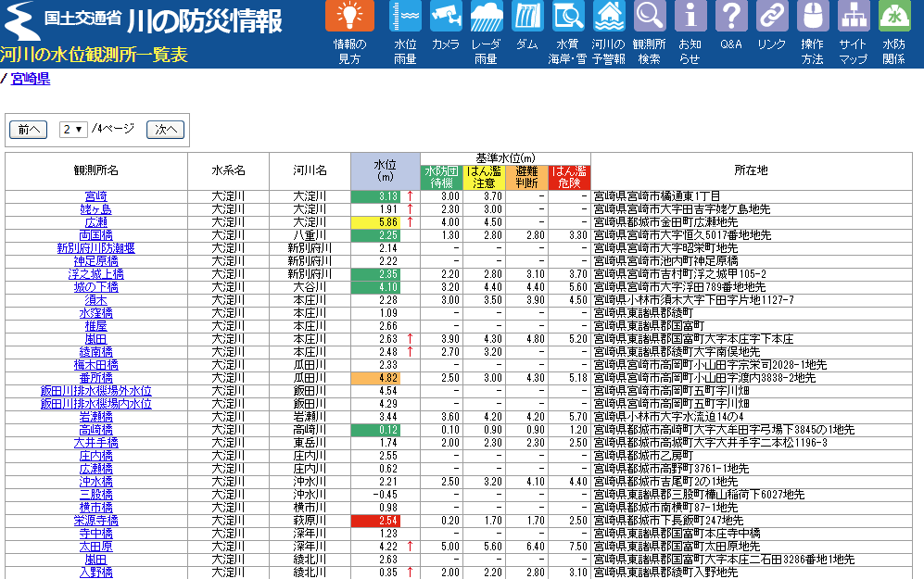Open the 水位雨量 water level icon
The height and width of the screenshot is (579, 924).
(x=405, y=17)
